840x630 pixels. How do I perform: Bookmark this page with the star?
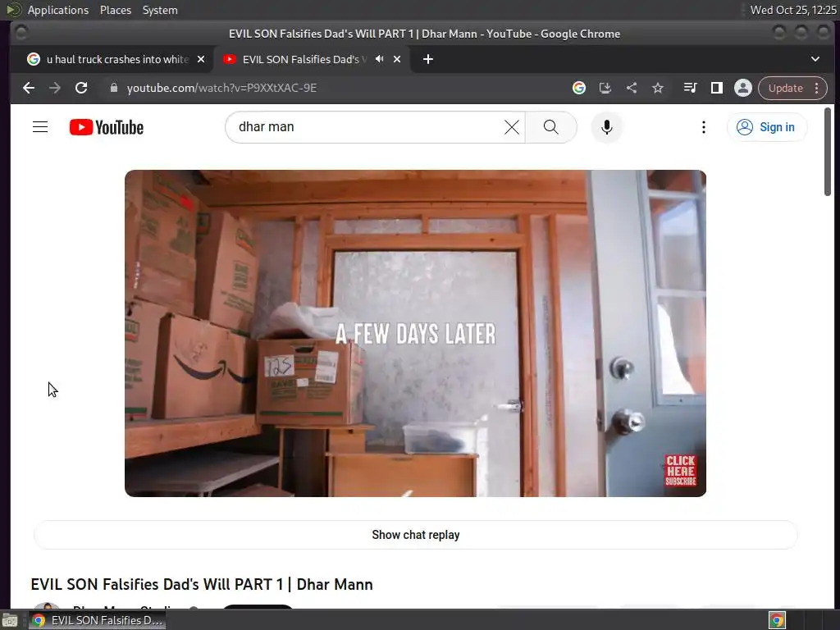(658, 88)
